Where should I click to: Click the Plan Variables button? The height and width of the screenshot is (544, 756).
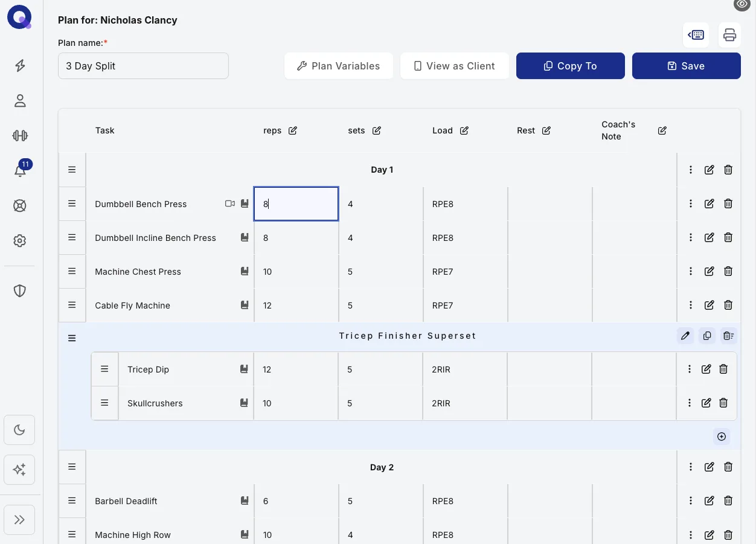click(339, 66)
